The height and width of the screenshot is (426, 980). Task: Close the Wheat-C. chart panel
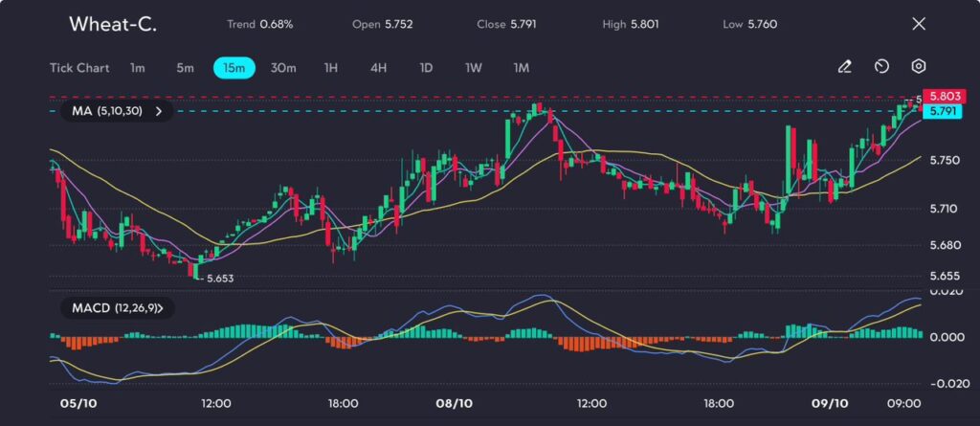[x=919, y=24]
